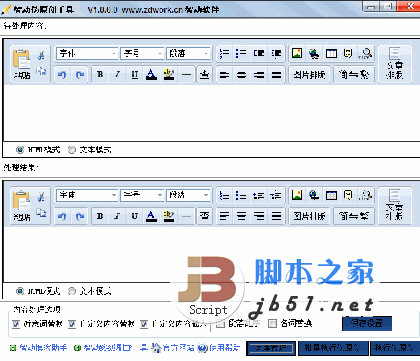The width and height of the screenshot is (420, 361).
Task: Select text mode radio under the result editor
Action: coord(72,291)
